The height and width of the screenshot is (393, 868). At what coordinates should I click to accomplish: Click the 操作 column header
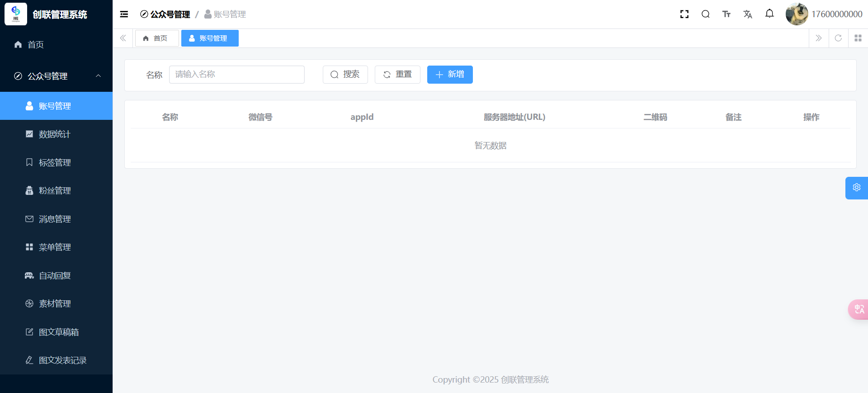pos(811,117)
